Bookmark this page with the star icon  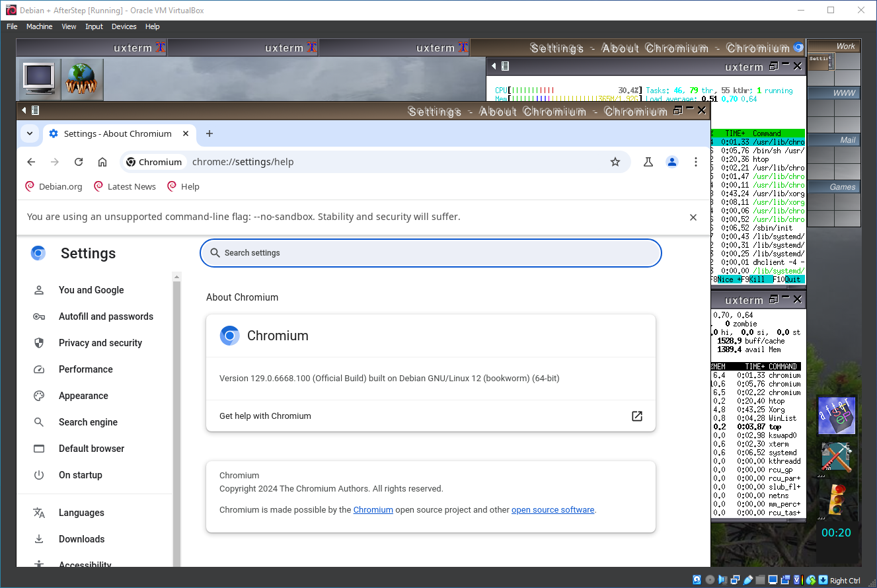point(615,162)
